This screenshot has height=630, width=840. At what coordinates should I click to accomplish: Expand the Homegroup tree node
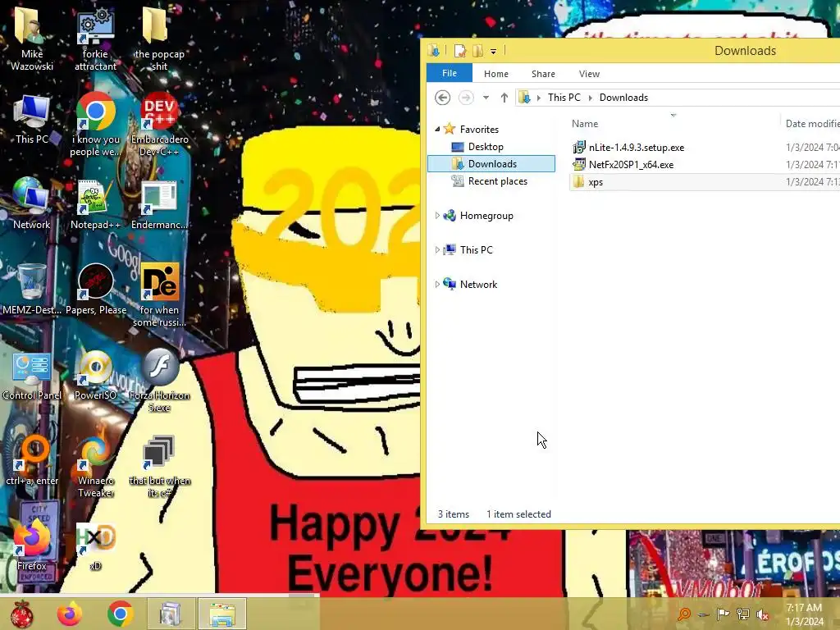[437, 216]
